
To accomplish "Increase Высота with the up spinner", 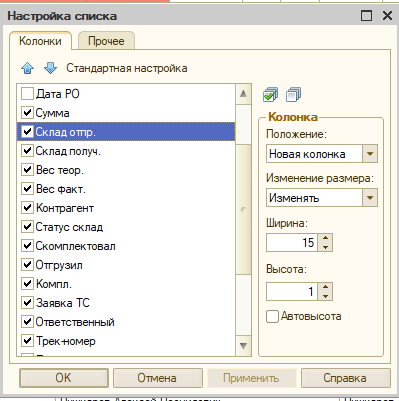I will coord(325,287).
